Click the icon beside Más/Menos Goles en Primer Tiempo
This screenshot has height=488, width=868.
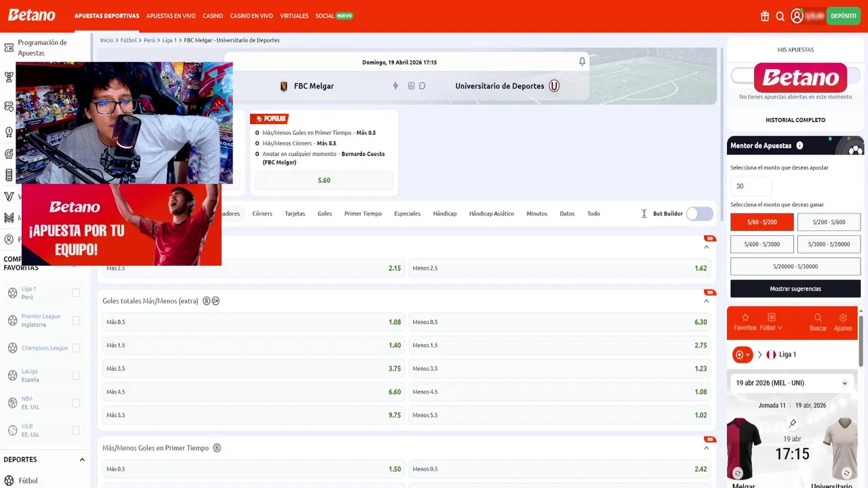[217, 448]
